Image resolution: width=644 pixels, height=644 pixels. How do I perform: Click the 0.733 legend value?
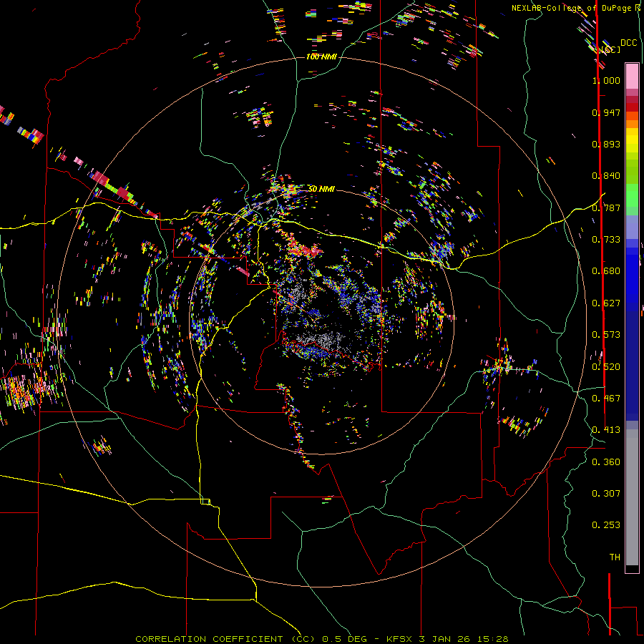pos(606,240)
